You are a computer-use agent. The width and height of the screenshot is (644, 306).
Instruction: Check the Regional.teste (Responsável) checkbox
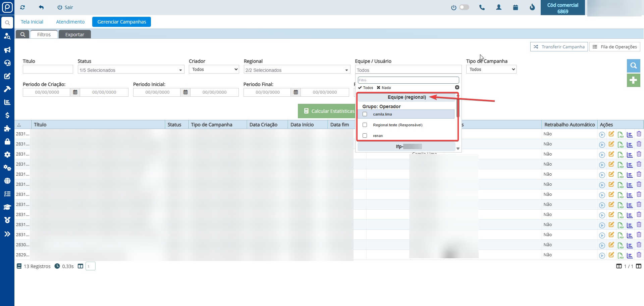click(365, 125)
